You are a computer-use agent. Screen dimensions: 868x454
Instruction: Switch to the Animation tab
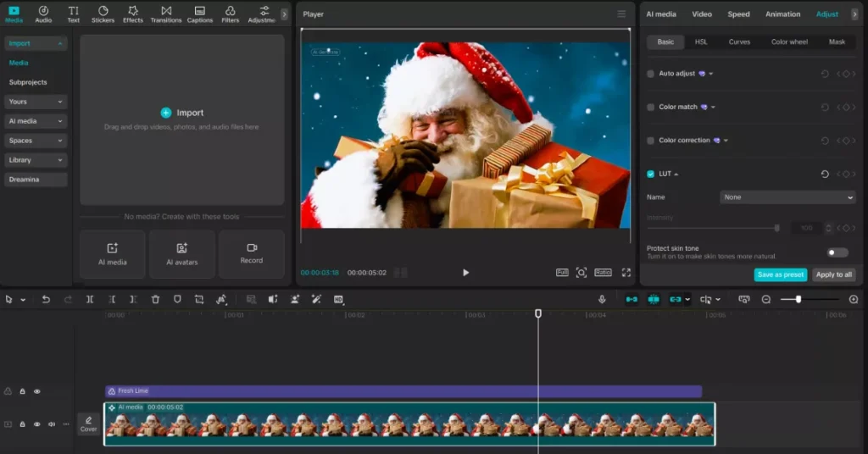(x=782, y=14)
